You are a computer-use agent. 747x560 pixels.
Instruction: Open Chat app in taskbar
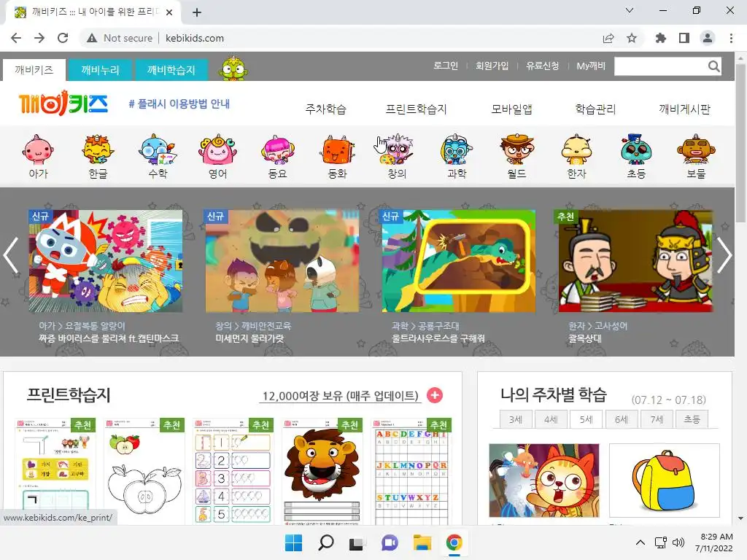point(390,542)
